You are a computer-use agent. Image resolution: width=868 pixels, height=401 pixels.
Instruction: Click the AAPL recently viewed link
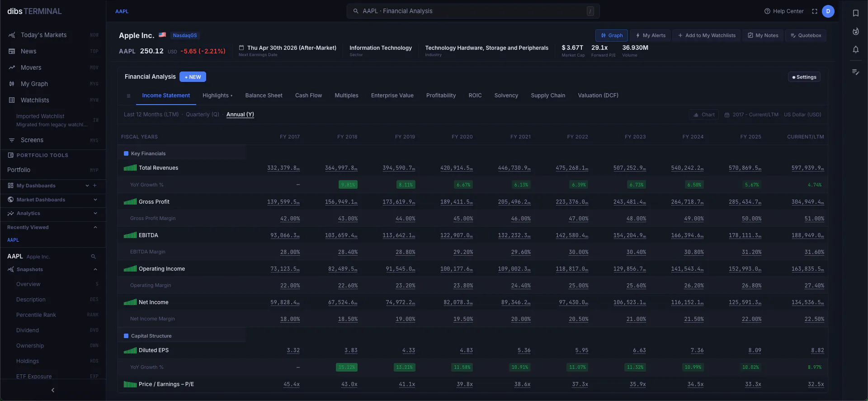click(x=13, y=240)
